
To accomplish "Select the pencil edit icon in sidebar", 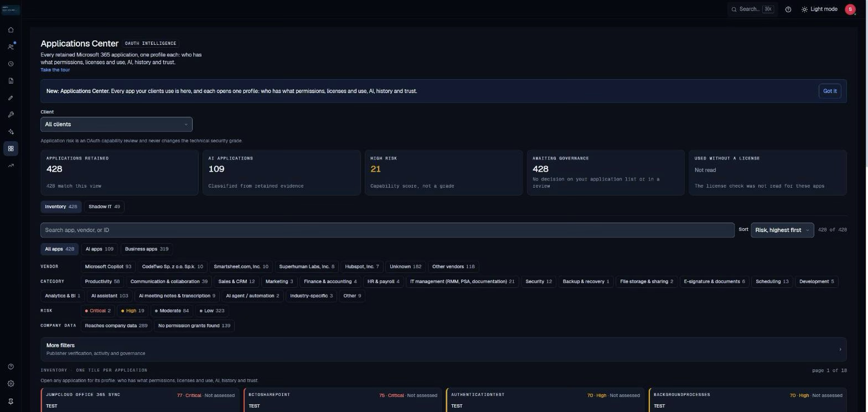I will click(x=11, y=98).
